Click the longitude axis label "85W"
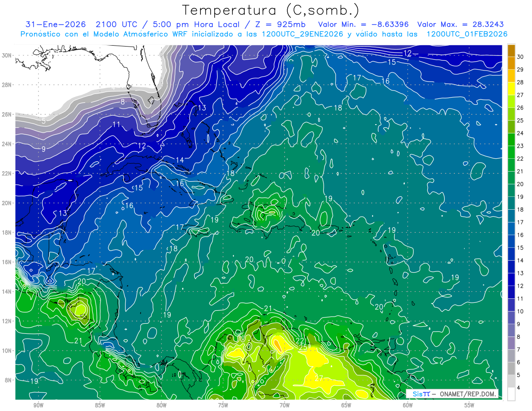This screenshot has width=532, height=411. pyautogui.click(x=100, y=406)
